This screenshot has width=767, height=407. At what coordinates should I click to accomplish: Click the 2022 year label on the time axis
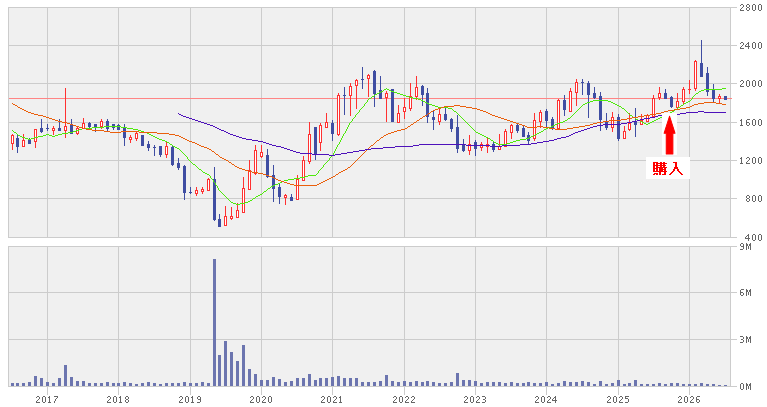tap(404, 400)
